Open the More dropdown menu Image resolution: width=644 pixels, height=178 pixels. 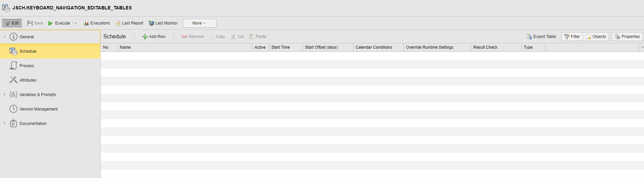click(x=199, y=23)
